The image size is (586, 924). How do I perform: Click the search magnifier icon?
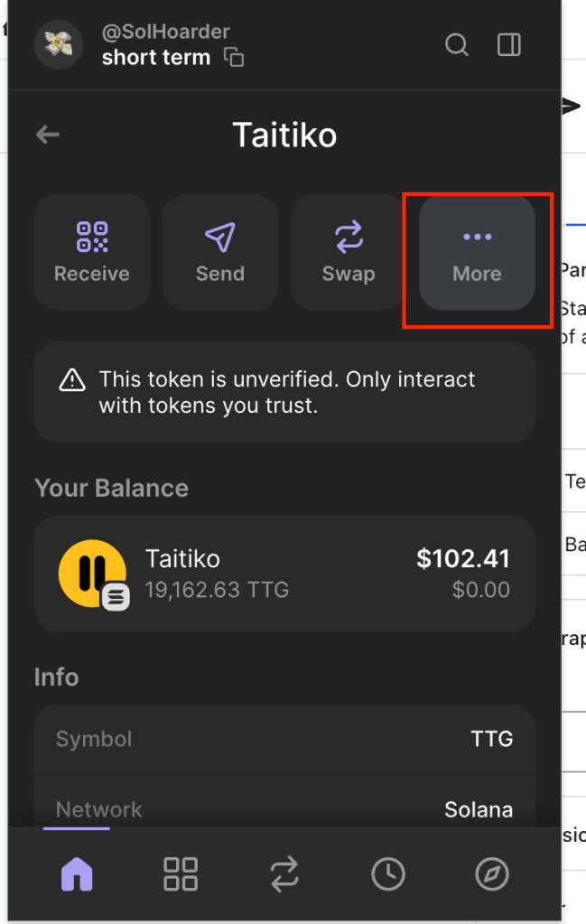457,44
